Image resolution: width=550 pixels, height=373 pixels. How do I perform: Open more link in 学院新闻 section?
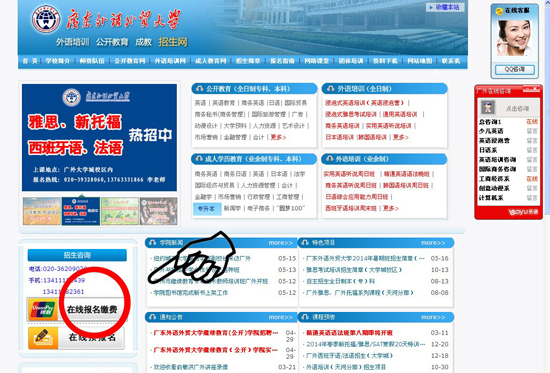(280, 243)
